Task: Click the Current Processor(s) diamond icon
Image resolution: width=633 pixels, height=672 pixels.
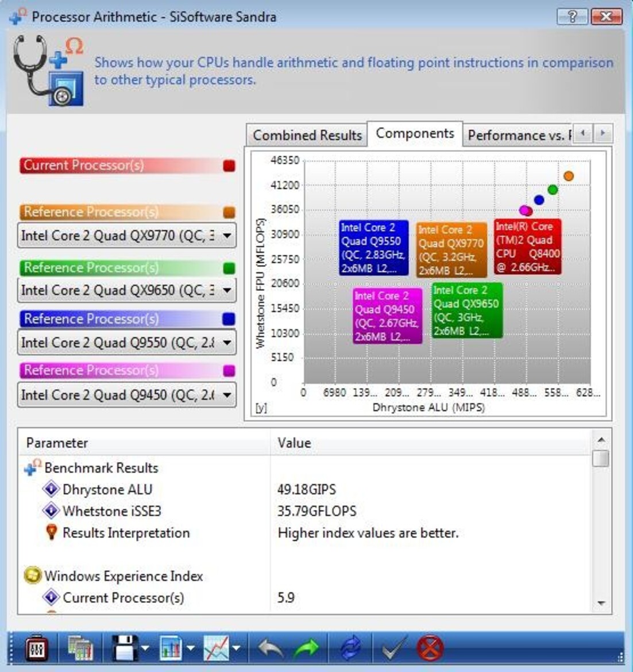Action: [51, 597]
